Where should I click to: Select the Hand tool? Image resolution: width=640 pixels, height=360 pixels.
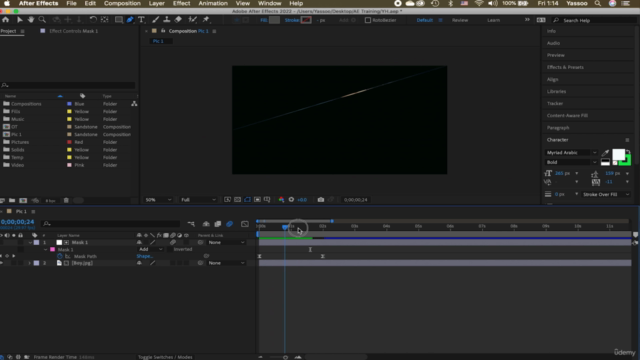[31, 20]
